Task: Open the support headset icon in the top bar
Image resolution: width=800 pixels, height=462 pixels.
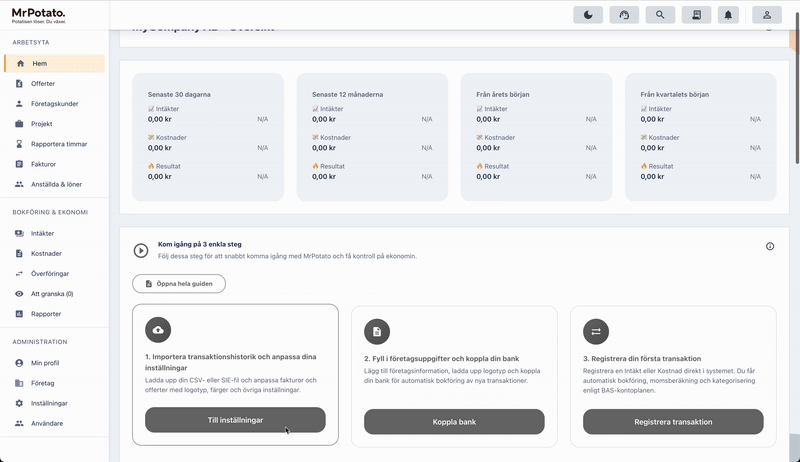Action: tap(624, 14)
